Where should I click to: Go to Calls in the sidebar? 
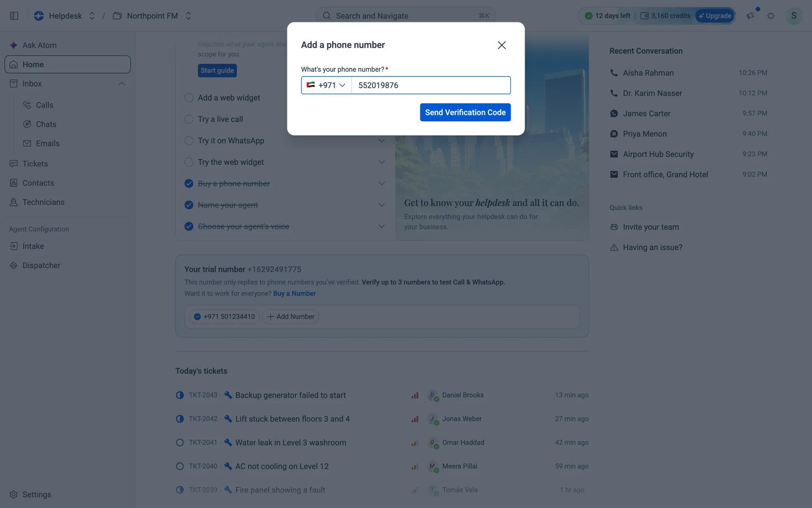(45, 105)
